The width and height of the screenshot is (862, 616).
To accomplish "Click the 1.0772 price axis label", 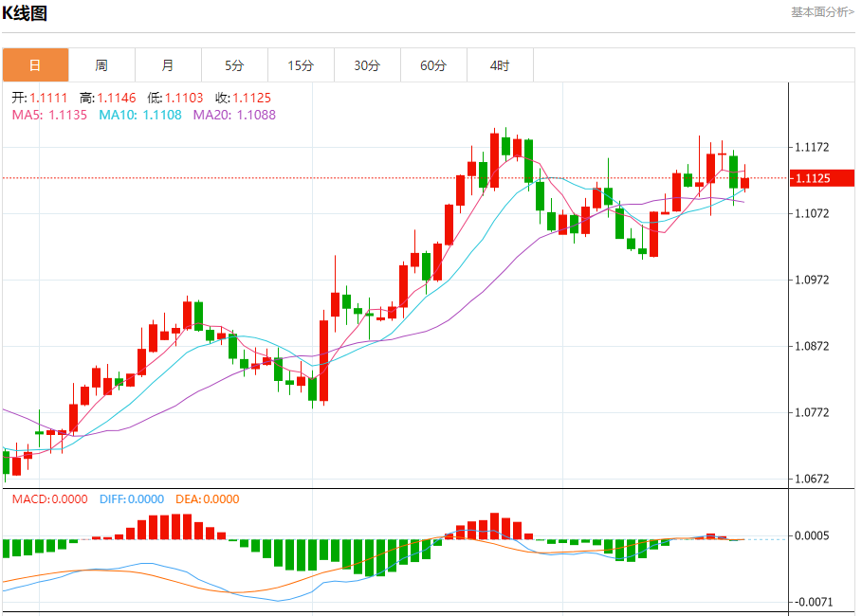I will tap(813, 412).
